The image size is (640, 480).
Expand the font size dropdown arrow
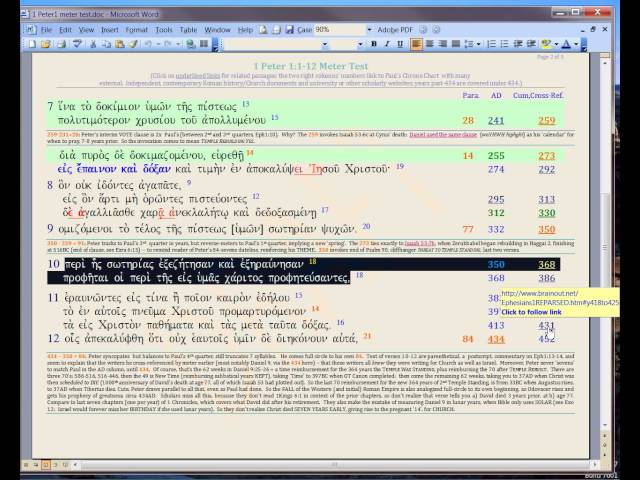coord(360,44)
